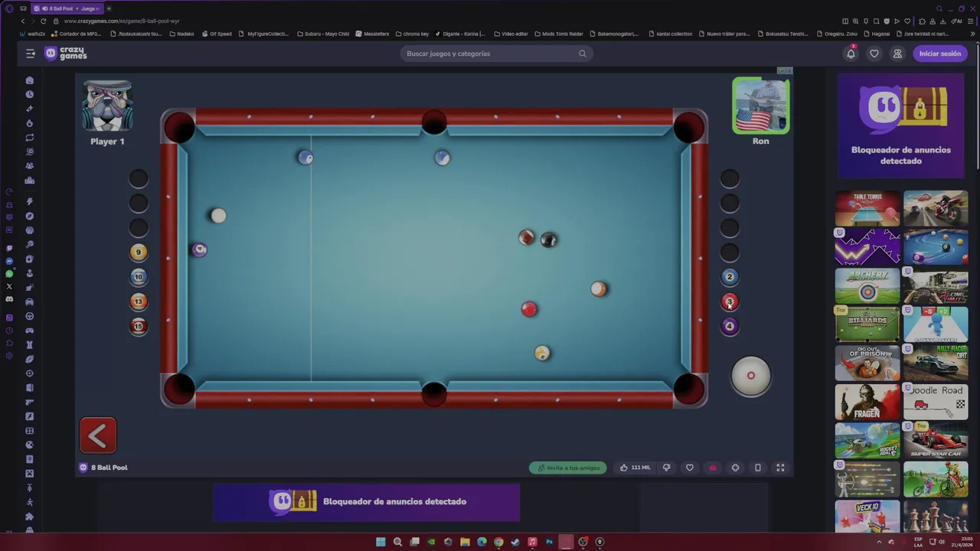Open the Veck.io game thumbnail

coord(867,516)
